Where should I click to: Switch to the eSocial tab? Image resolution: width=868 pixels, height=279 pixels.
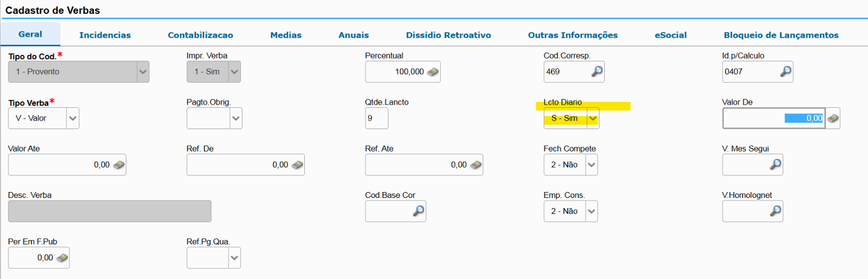[671, 35]
